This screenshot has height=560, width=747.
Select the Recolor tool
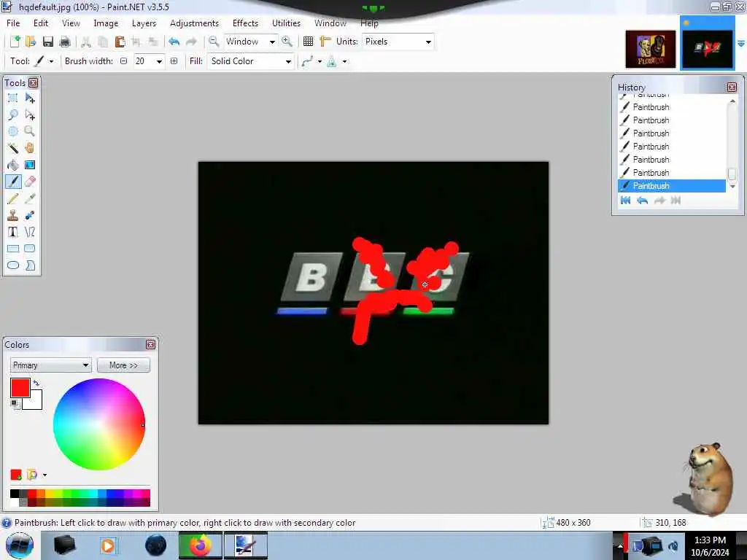click(29, 215)
